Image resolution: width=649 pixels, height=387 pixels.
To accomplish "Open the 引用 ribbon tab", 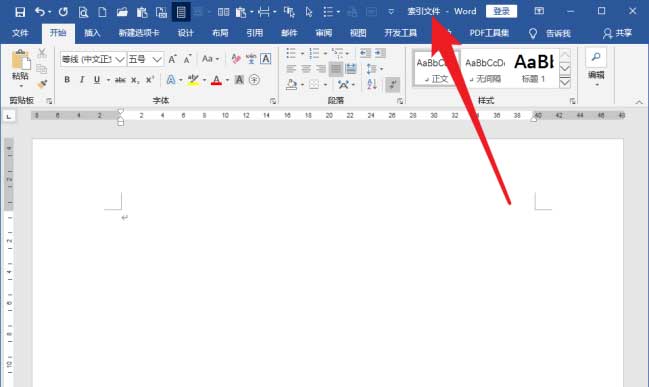I will coord(255,33).
